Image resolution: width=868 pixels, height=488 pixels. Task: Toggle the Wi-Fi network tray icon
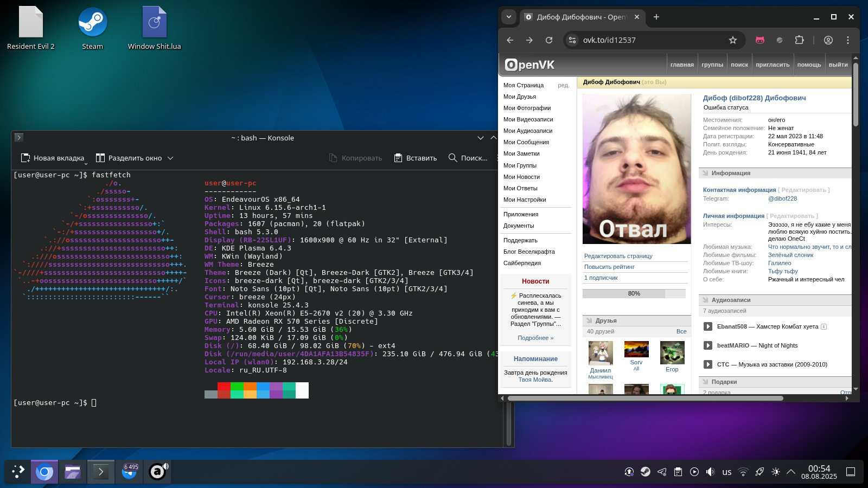coord(743,472)
